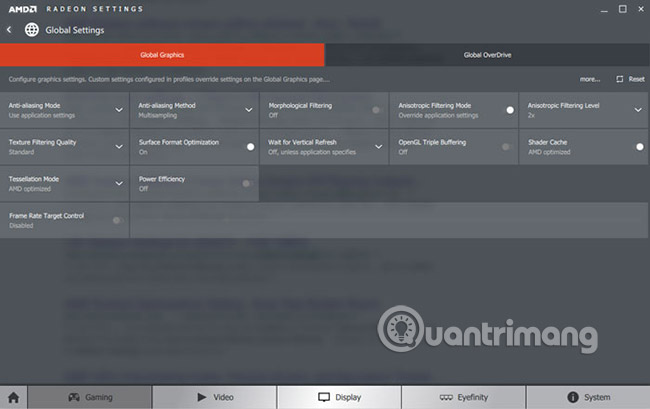Viewport: 650px width, 409px height.
Task: Click 'AMD optimized' under Tessellation Mode
Action: (x=30, y=189)
